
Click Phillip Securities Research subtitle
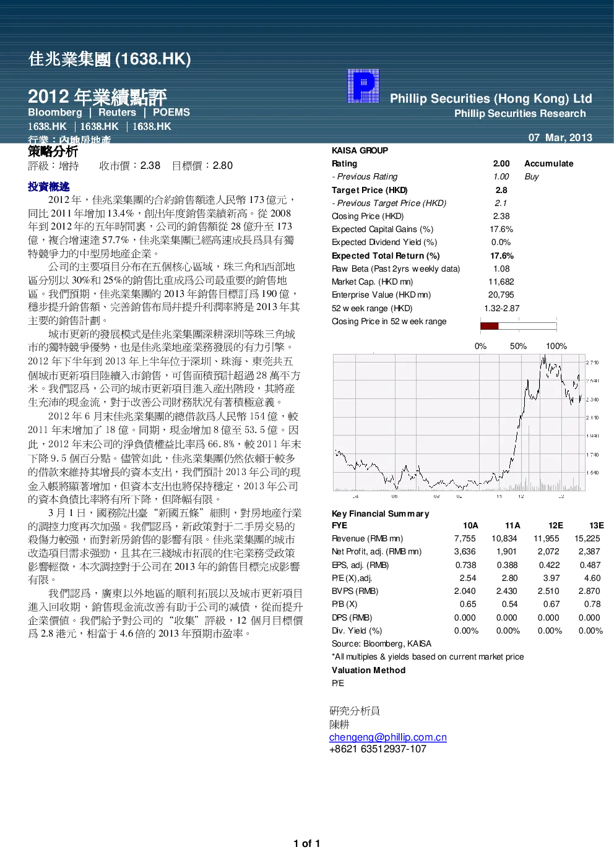point(520,114)
